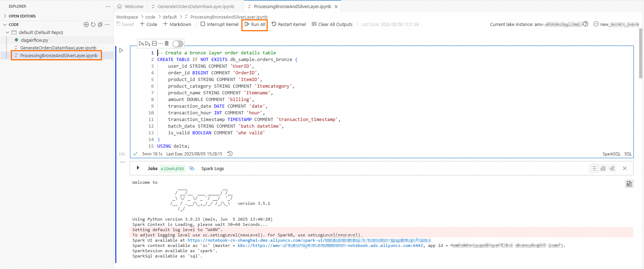Change cell language from SQL
Viewport: 644px width, 269px height.
point(628,154)
